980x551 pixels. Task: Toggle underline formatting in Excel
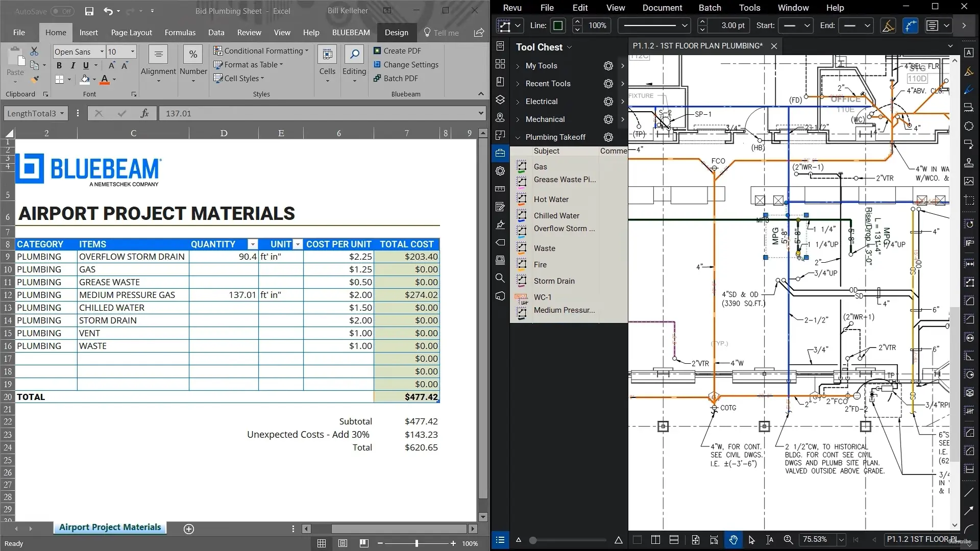[x=86, y=65]
